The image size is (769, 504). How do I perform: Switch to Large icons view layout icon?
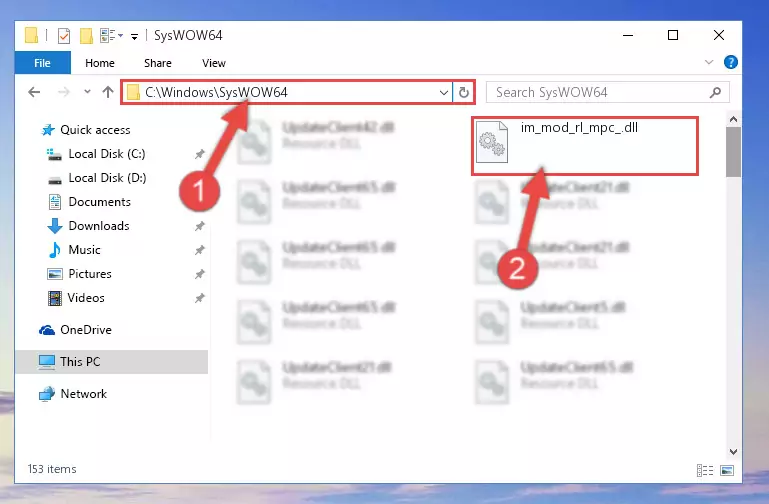[727, 470]
